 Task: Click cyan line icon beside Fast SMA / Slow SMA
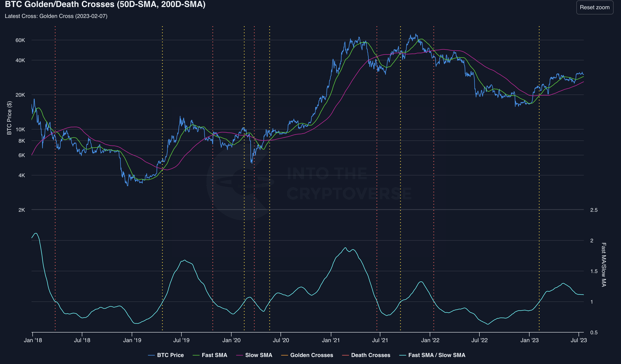402,355
